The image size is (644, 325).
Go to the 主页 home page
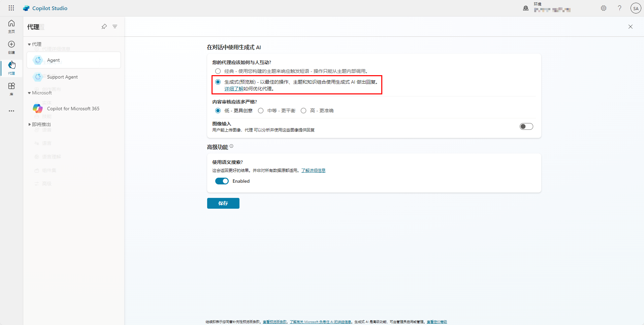[x=11, y=26]
